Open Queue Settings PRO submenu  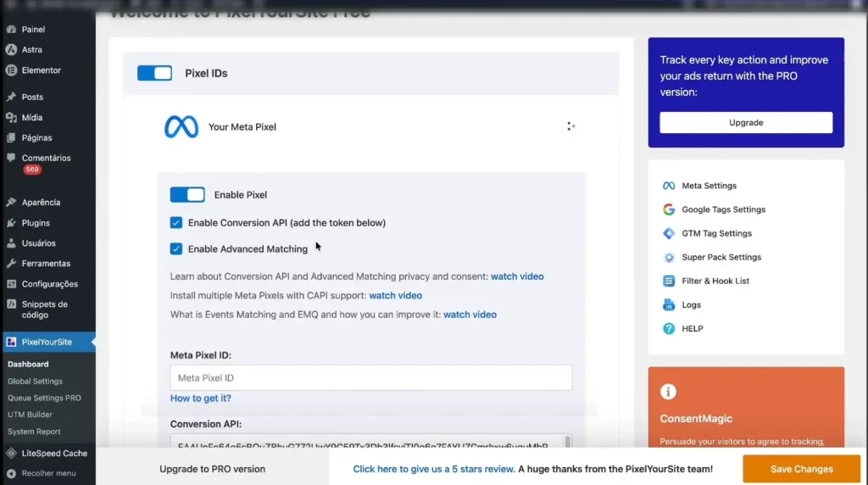pos(44,398)
